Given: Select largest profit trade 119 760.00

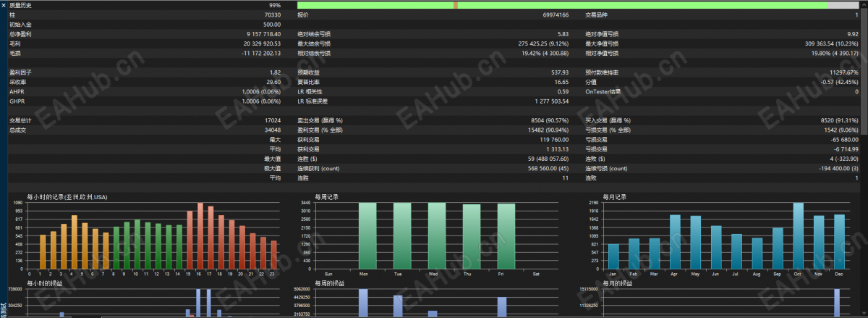Looking at the screenshot, I should coord(554,139).
